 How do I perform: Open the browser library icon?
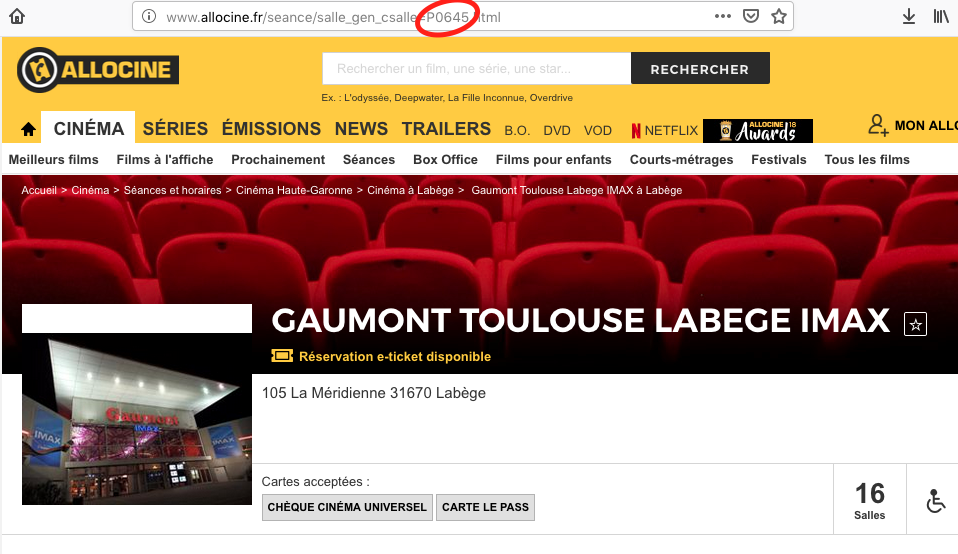pyautogui.click(x=941, y=16)
